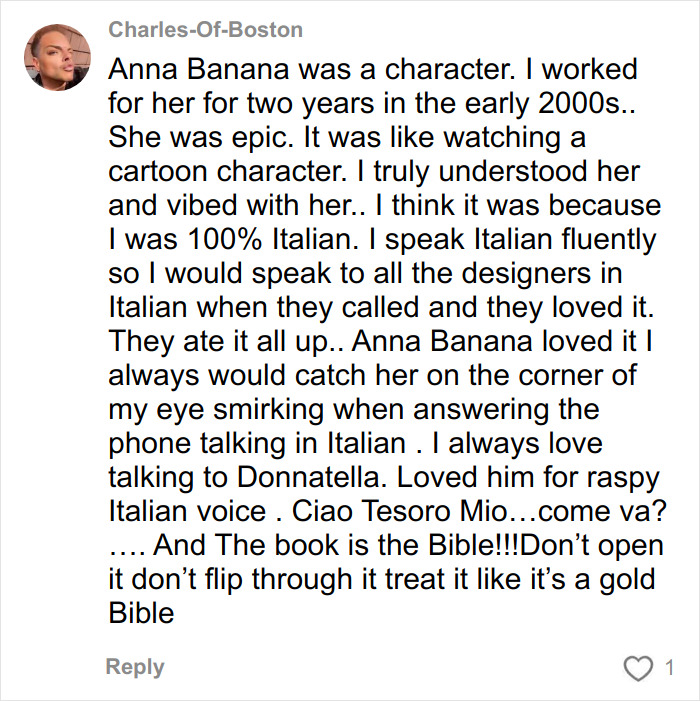Click the Charles-Of-Boston username

tap(205, 29)
